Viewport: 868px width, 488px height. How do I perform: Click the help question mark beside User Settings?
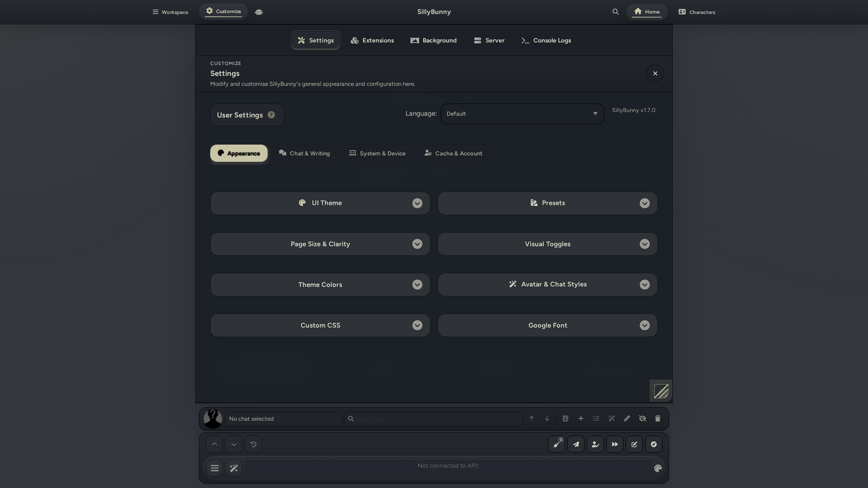[271, 115]
